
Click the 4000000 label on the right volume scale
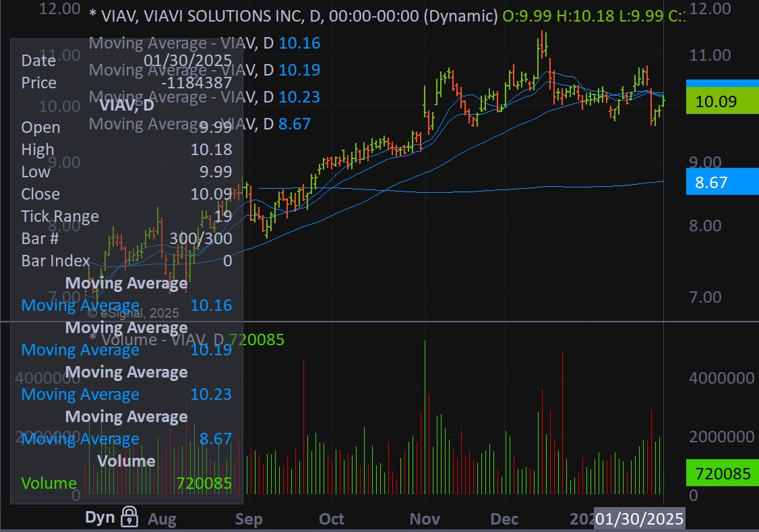point(722,378)
